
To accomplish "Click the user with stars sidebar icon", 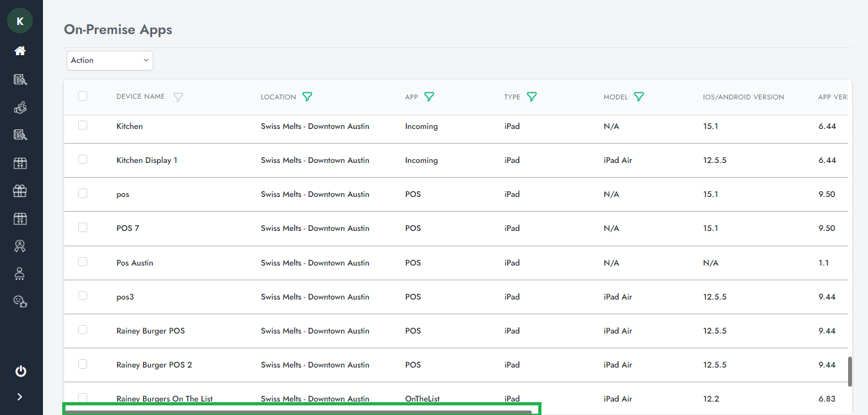I will pos(20,274).
